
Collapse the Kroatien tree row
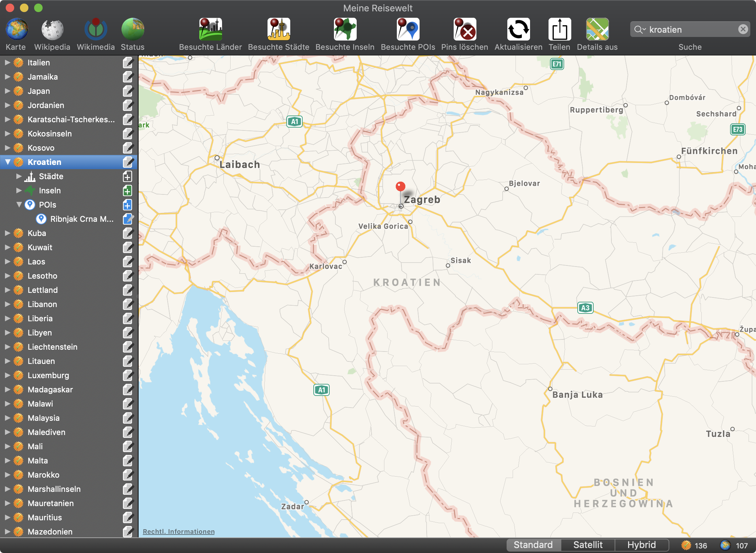7,162
